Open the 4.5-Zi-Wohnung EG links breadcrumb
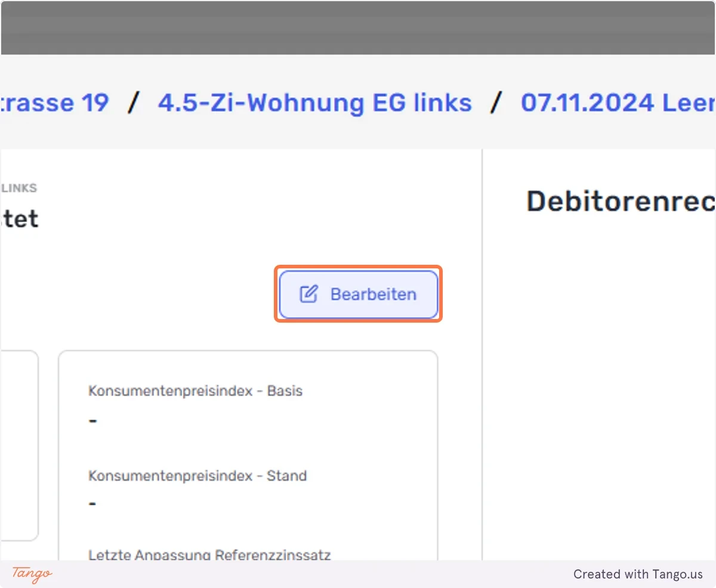The height and width of the screenshot is (588, 716). tap(314, 103)
